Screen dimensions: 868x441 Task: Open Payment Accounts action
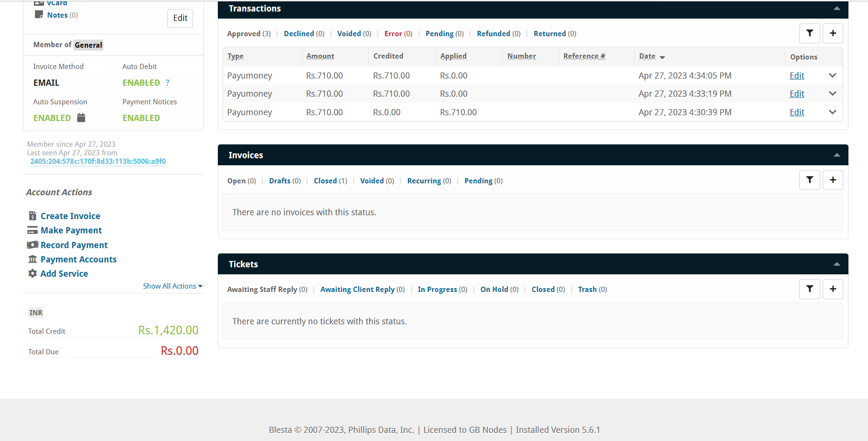coord(79,260)
